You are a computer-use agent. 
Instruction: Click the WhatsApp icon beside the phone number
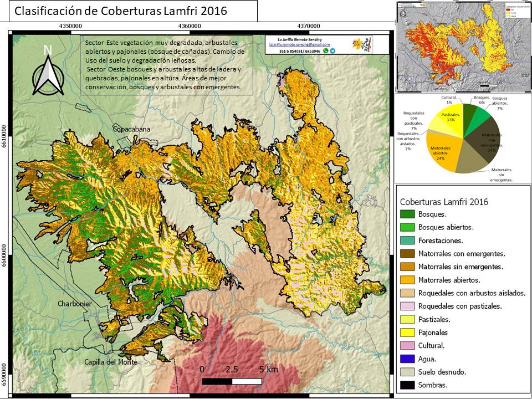(x=326, y=51)
